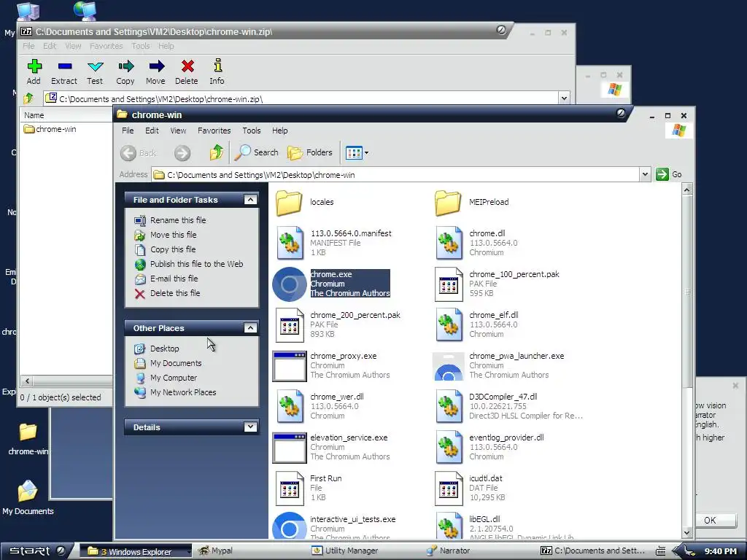Select 113.0.5664.0.manifest file

click(333, 243)
